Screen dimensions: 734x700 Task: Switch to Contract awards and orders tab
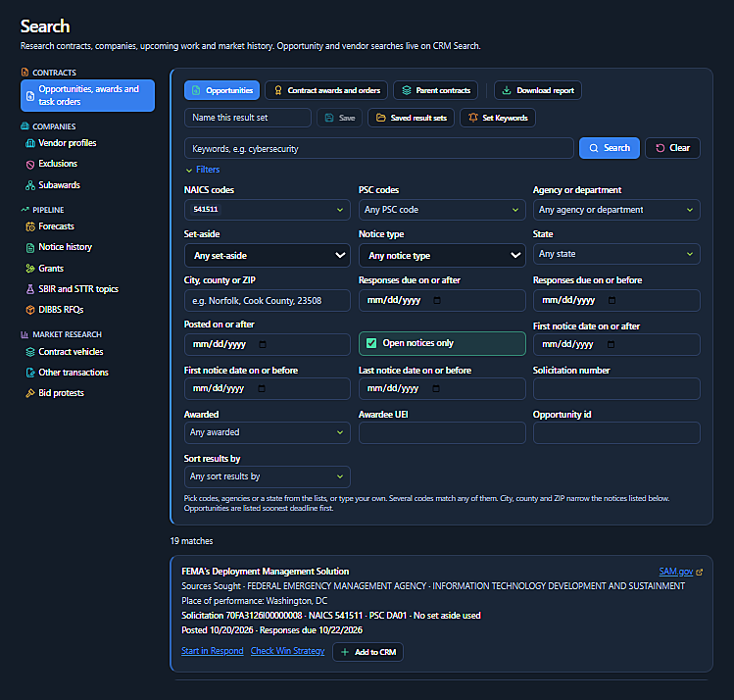pos(326,90)
